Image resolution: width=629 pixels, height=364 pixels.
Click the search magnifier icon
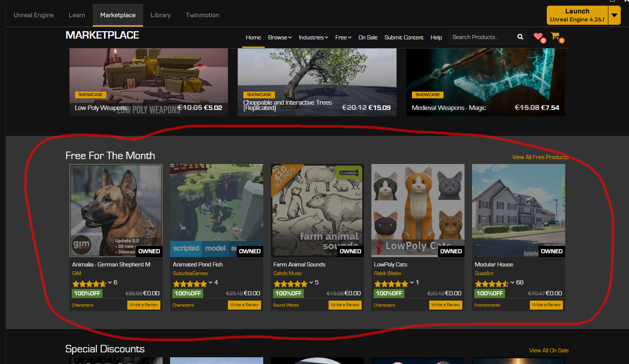pos(520,37)
